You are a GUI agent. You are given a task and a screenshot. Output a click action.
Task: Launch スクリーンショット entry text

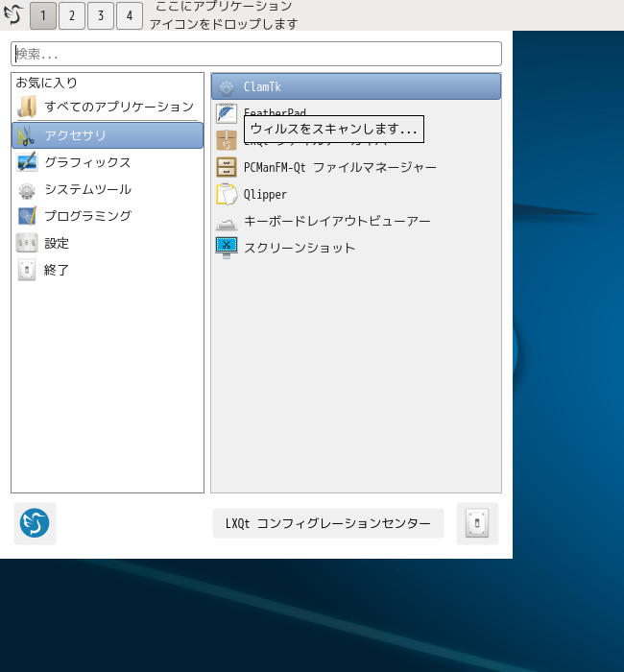300,248
